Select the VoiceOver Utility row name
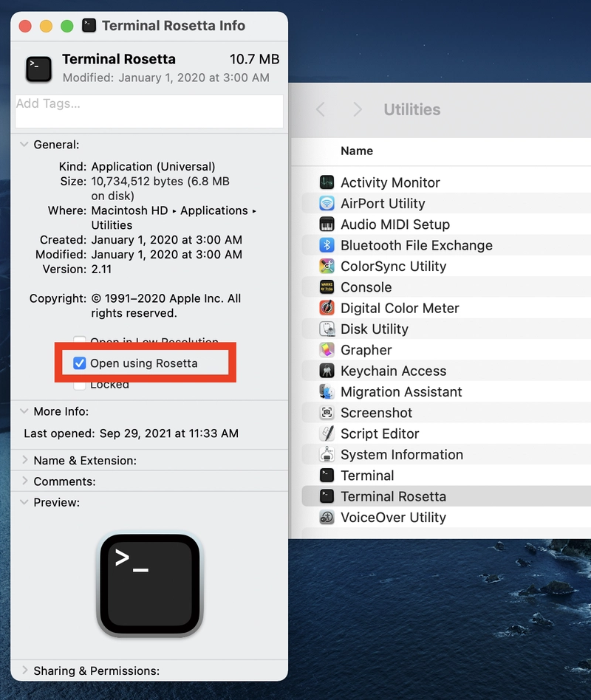Image resolution: width=591 pixels, height=700 pixels. coord(393,518)
